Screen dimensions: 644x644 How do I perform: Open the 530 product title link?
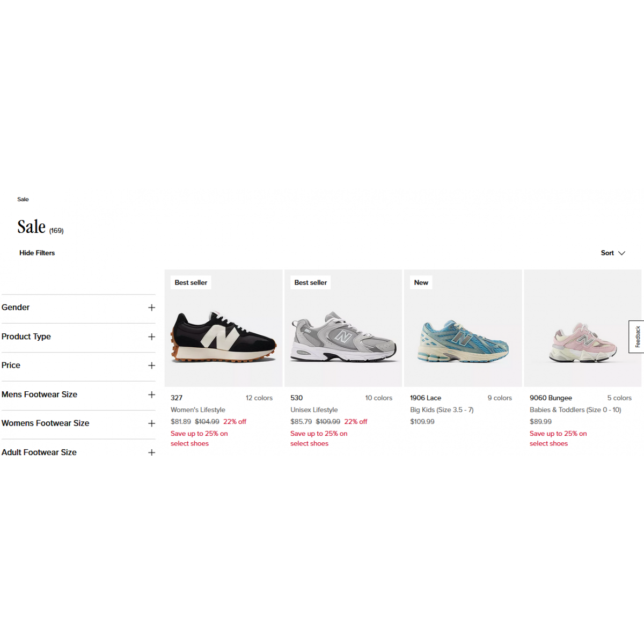(x=297, y=398)
